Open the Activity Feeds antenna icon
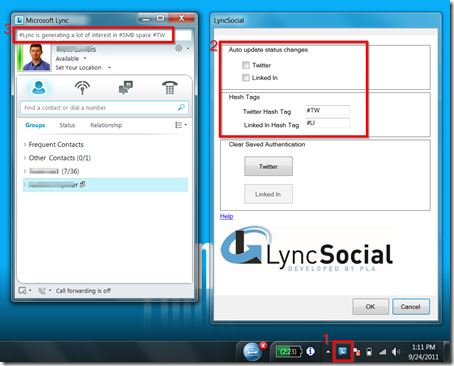 pos(82,88)
